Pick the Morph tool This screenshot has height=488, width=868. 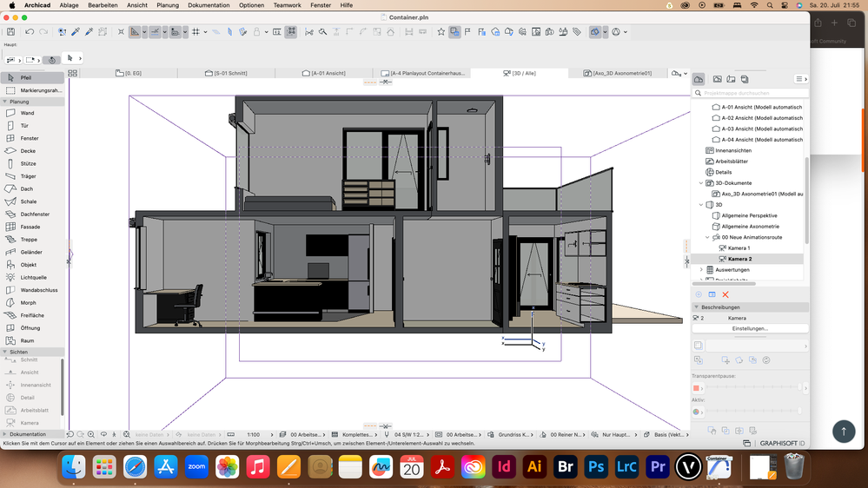coord(29,302)
